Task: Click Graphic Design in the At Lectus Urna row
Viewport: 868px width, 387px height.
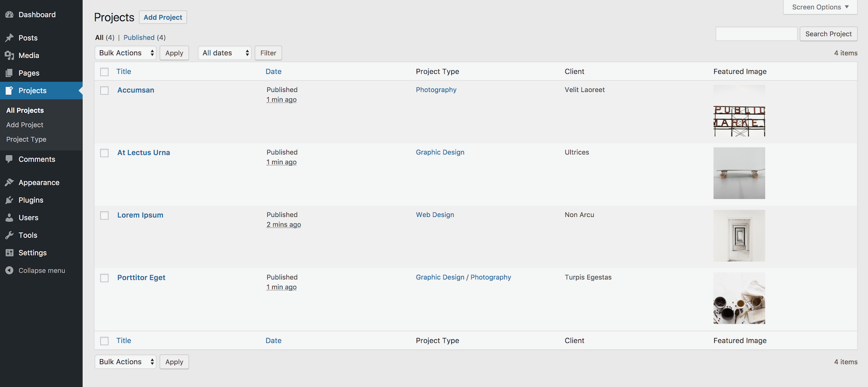Action: click(x=440, y=152)
